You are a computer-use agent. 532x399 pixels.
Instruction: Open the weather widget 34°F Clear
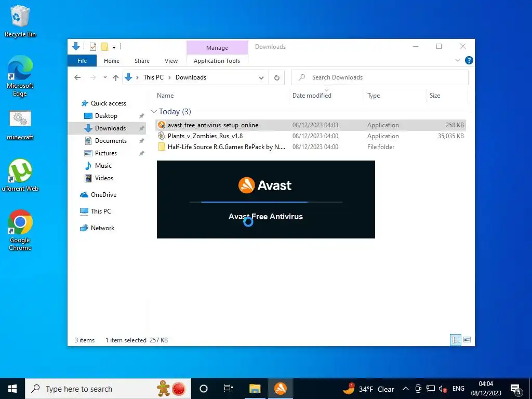tap(368, 389)
